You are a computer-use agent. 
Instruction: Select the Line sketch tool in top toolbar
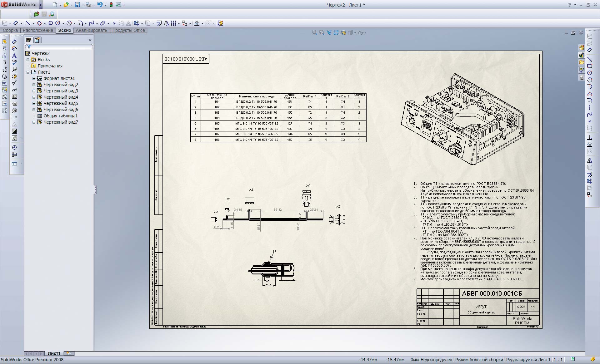28,23
